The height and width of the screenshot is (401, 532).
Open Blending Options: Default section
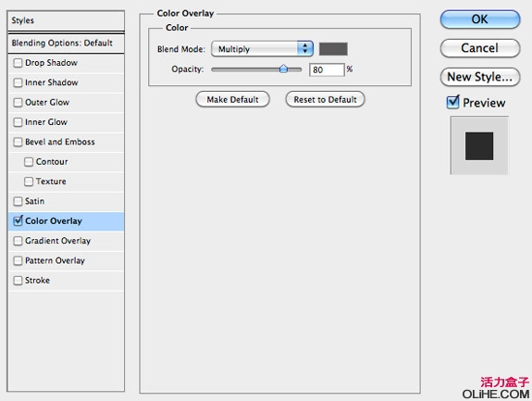pos(66,44)
